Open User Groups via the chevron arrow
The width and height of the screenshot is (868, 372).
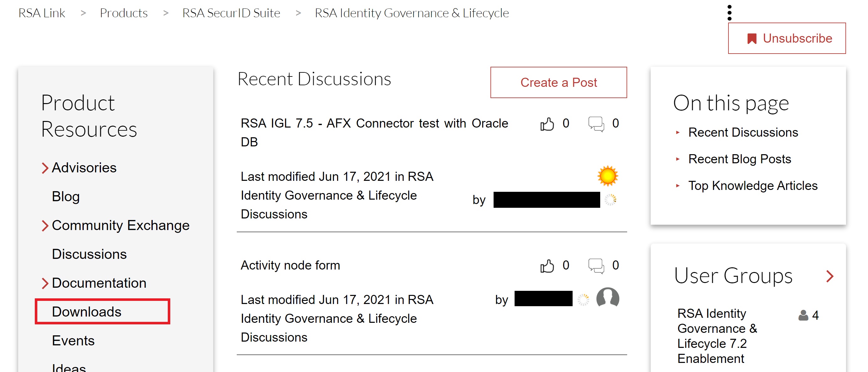tap(830, 276)
